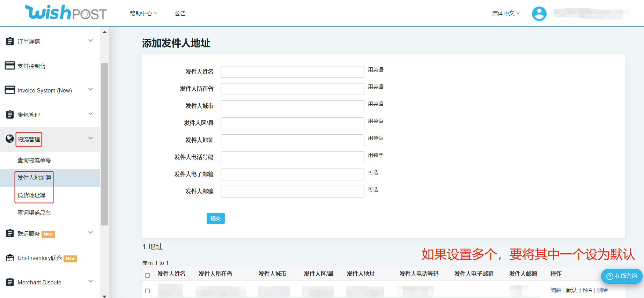Expand the 联运服务 chevron
Viewport: 644px width, 298px height.
click(90, 232)
